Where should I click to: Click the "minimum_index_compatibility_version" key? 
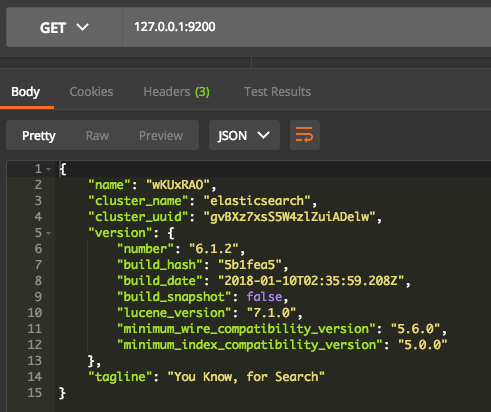coord(250,345)
